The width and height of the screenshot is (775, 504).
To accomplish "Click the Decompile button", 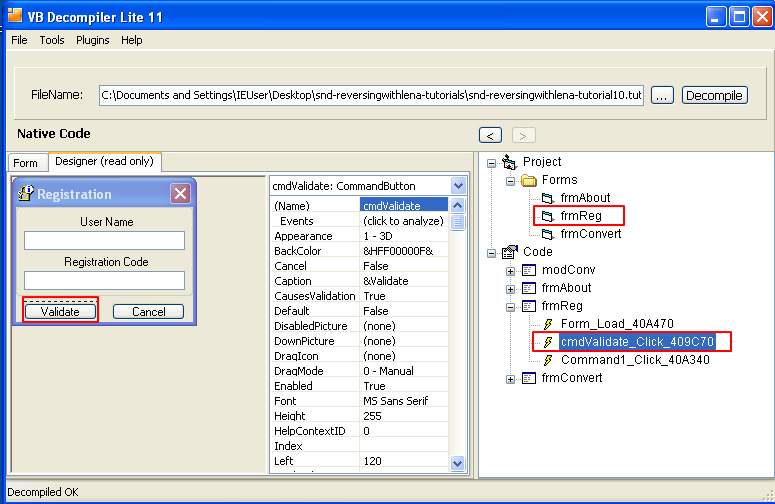I will pyautogui.click(x=714, y=95).
